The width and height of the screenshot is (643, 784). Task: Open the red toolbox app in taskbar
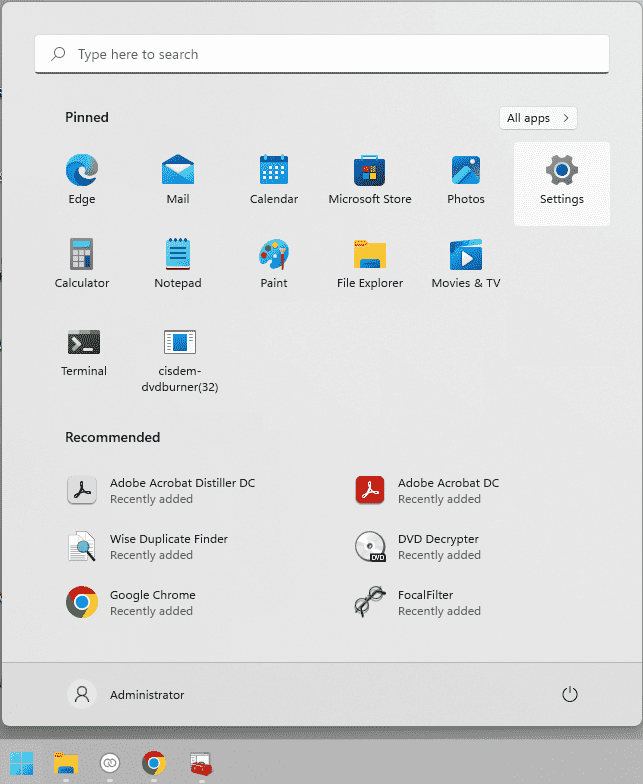201,763
